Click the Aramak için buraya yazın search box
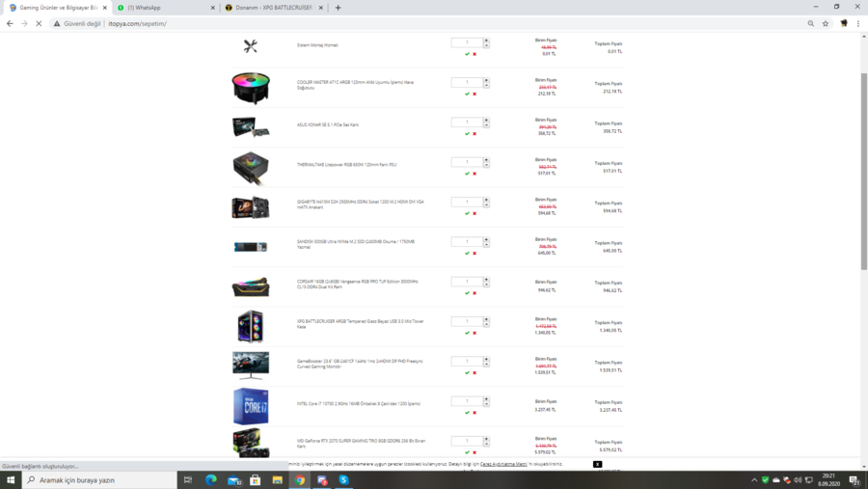Image resolution: width=868 pixels, height=489 pixels. (99, 480)
